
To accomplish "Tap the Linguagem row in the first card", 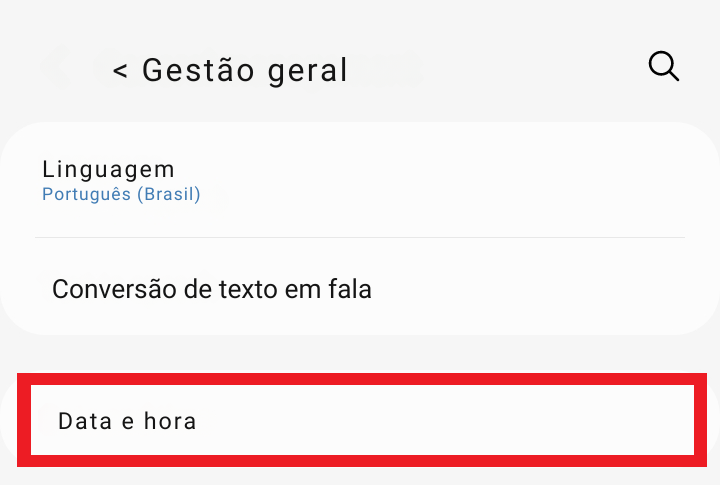I will point(360,181).
